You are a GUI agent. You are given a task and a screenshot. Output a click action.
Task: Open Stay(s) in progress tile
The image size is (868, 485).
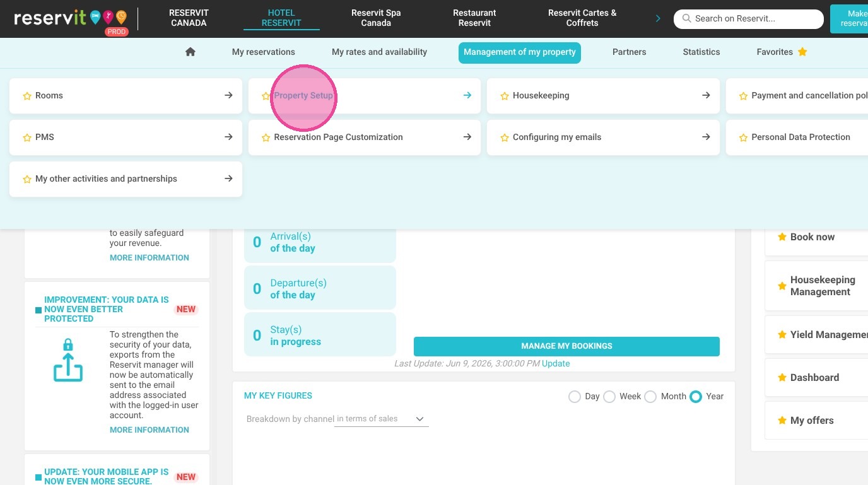pos(320,336)
